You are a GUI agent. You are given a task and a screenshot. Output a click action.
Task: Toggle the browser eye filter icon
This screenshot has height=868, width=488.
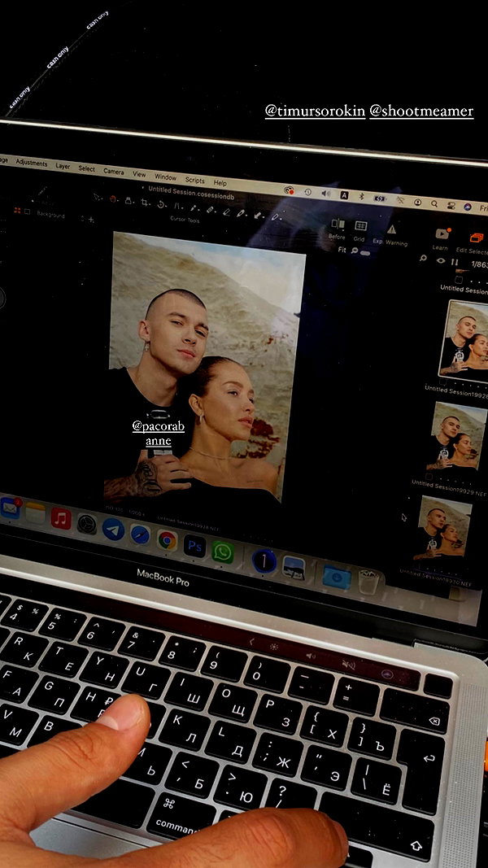pos(440,260)
